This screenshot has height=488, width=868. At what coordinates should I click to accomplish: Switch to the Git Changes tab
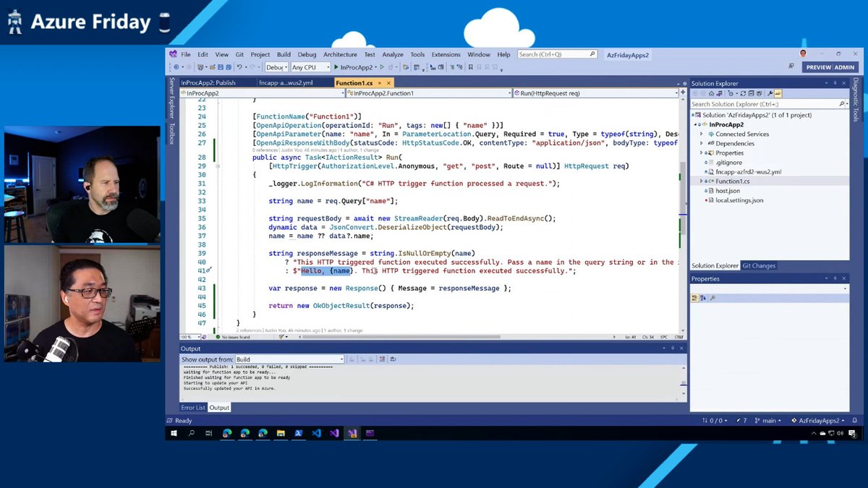pos(758,266)
